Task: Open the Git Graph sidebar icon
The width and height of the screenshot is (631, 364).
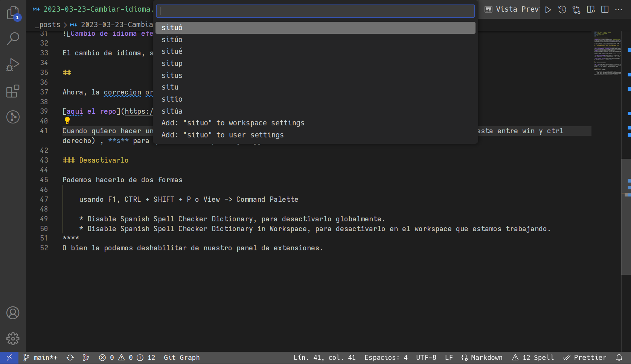Action: point(13,117)
